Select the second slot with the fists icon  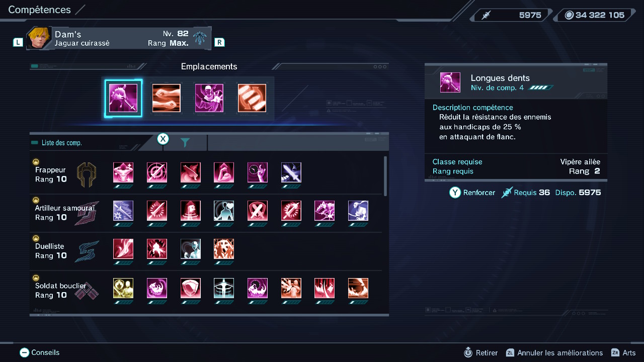click(166, 98)
